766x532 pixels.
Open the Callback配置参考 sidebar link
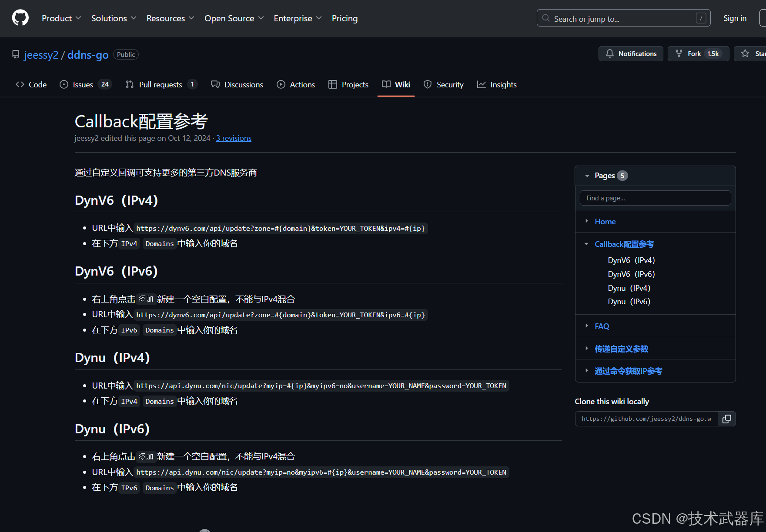(x=624, y=244)
